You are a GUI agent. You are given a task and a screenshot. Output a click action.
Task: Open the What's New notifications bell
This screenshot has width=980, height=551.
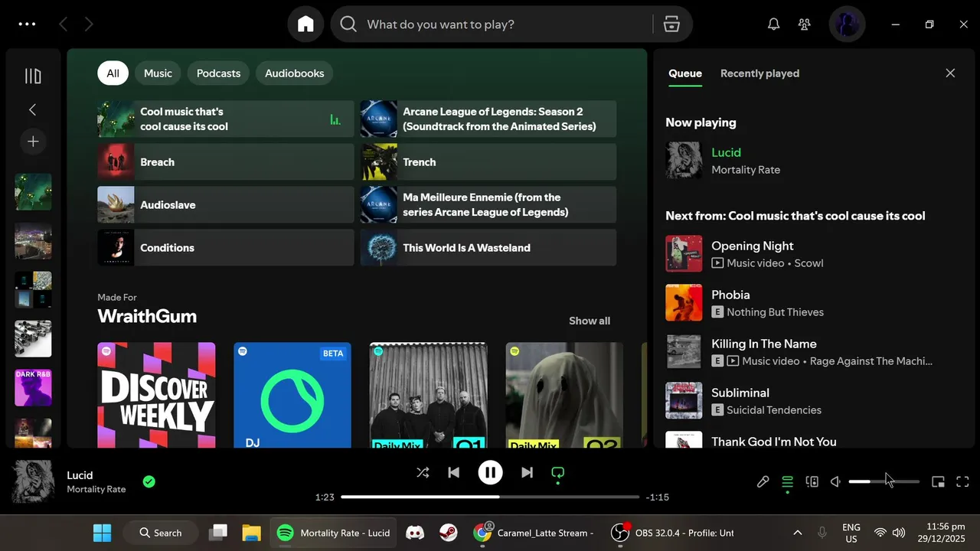773,24
